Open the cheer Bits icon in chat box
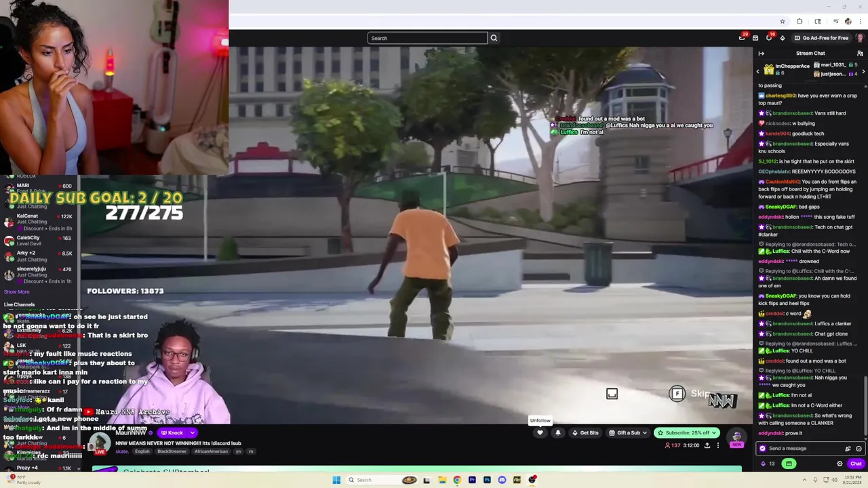The height and width of the screenshot is (488, 868). [x=848, y=448]
